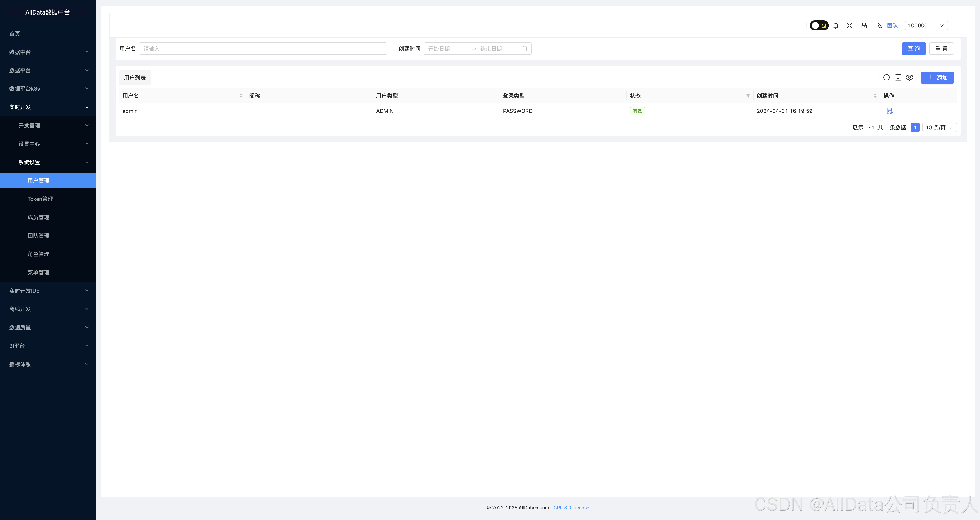
Task: Open table column settings gear
Action: click(x=910, y=77)
